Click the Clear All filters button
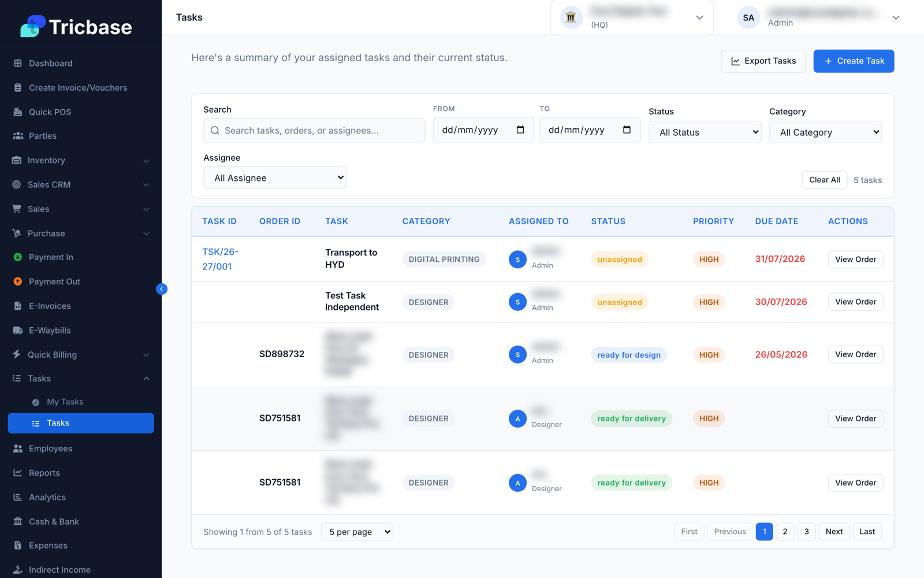The image size is (924, 578). tap(824, 180)
